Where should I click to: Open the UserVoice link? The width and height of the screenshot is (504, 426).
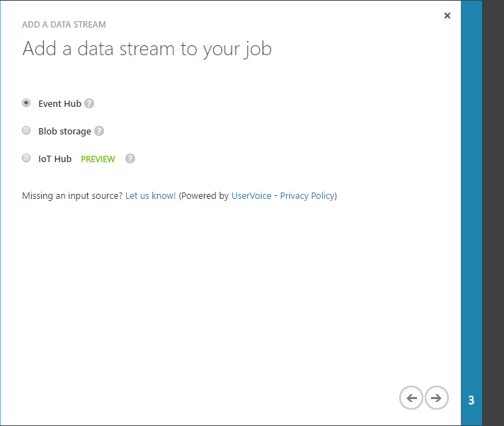[x=251, y=195]
